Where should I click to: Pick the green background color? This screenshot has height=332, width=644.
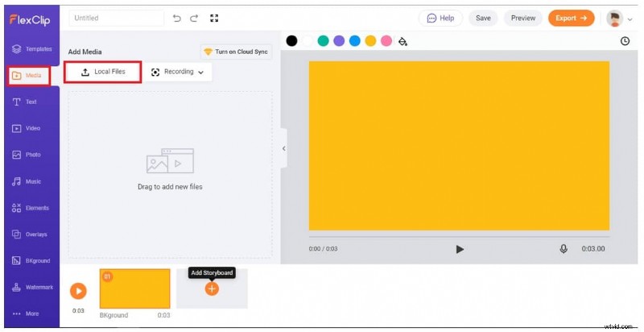[x=324, y=41]
